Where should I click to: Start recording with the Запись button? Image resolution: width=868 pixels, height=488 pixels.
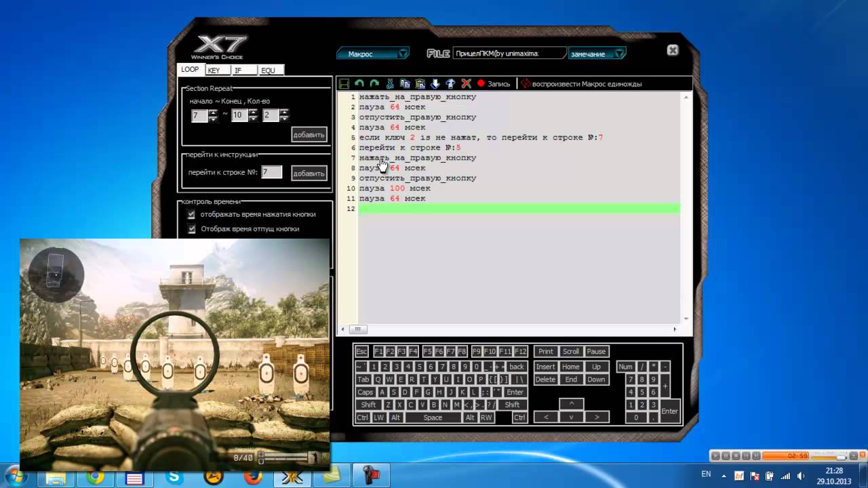(x=494, y=84)
